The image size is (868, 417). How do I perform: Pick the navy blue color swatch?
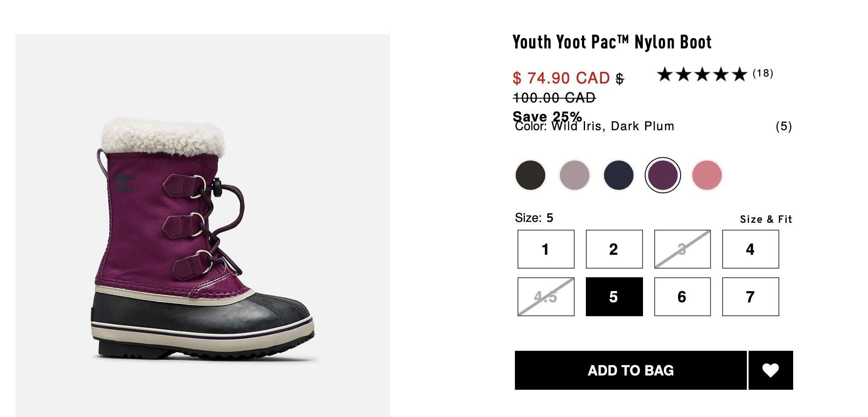(x=618, y=175)
